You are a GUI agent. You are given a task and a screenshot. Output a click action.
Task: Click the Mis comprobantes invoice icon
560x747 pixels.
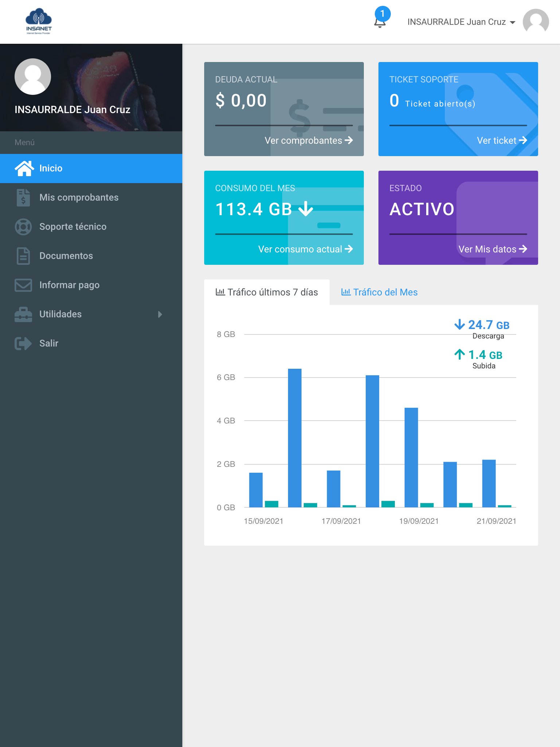click(23, 197)
